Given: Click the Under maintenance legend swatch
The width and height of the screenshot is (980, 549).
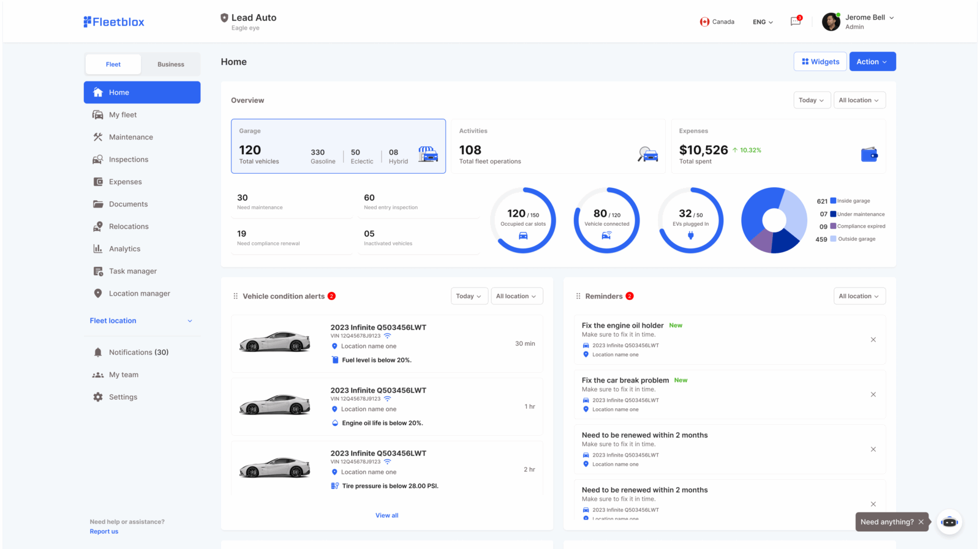Looking at the screenshot, I should 833,214.
